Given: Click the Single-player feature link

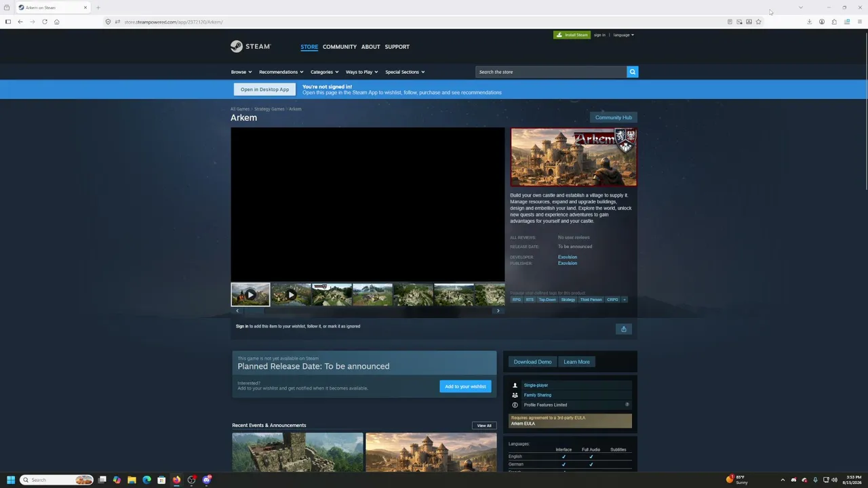Looking at the screenshot, I should tap(536, 385).
